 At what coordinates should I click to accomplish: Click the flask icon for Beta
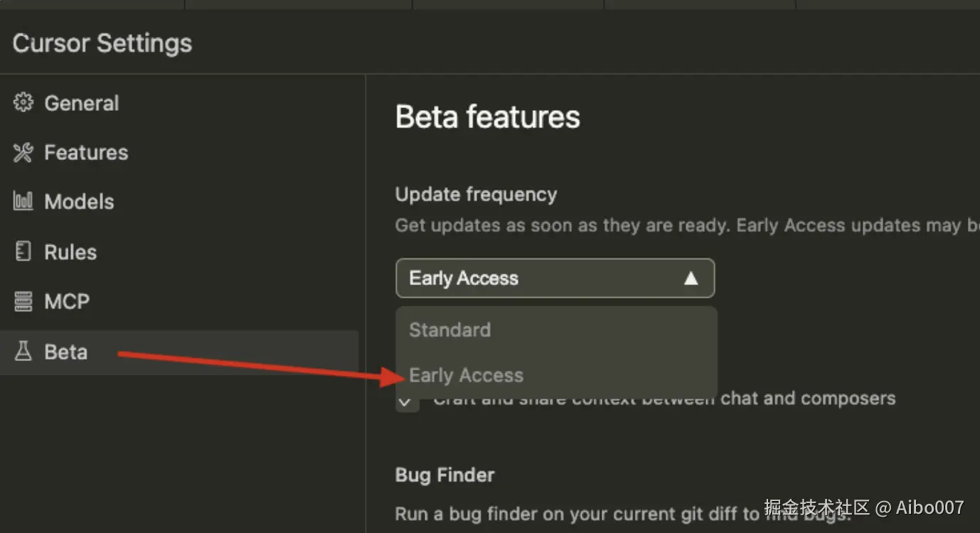23,352
